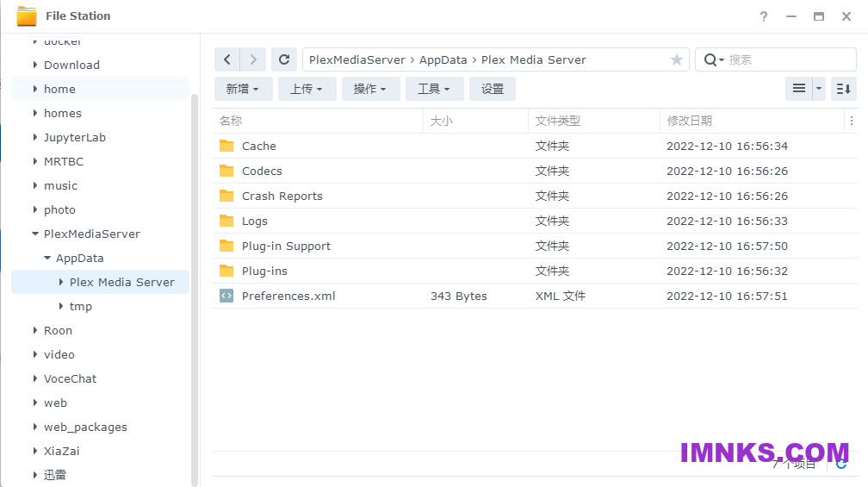Minimize the File Station window
This screenshot has width=868, height=487.
[791, 16]
